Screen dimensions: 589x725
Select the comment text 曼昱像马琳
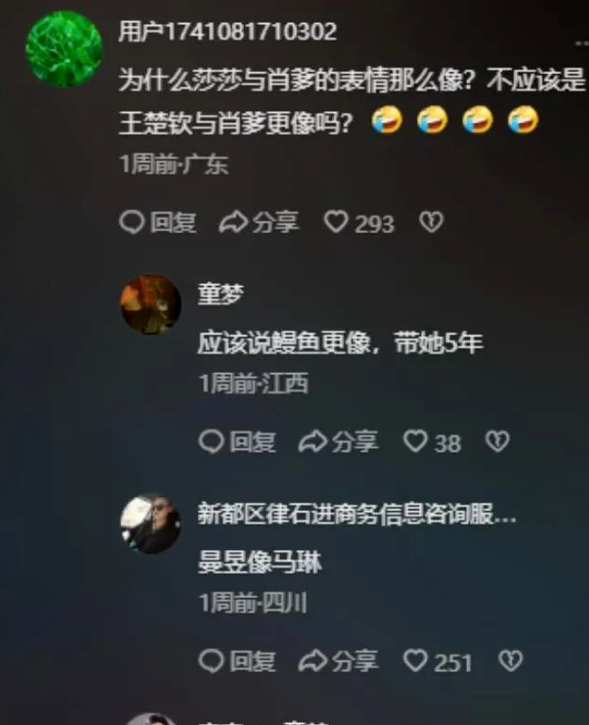259,562
